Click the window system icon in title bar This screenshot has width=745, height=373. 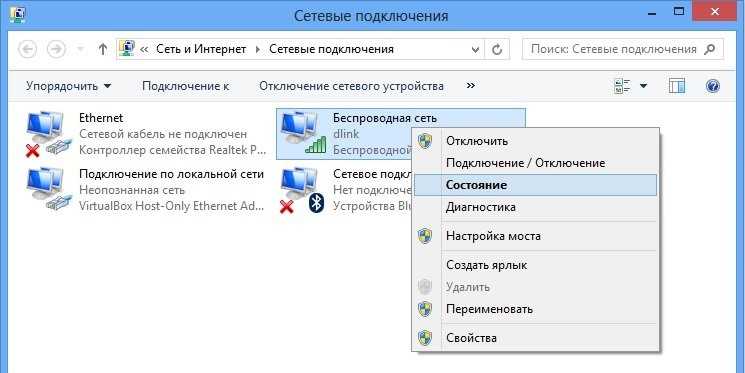tap(17, 14)
